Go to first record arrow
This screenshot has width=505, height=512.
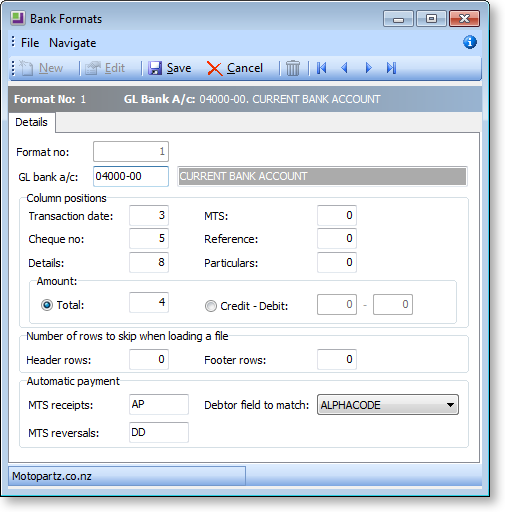click(322, 68)
